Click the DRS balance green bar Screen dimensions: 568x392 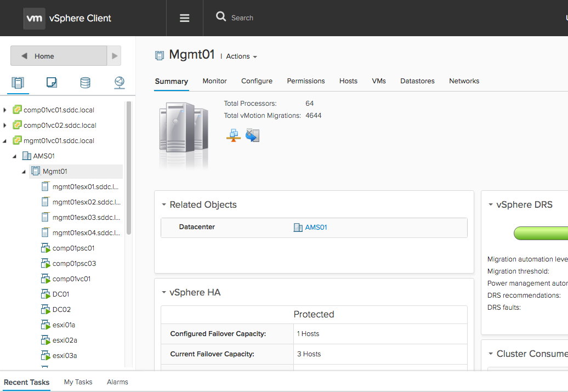541,233
